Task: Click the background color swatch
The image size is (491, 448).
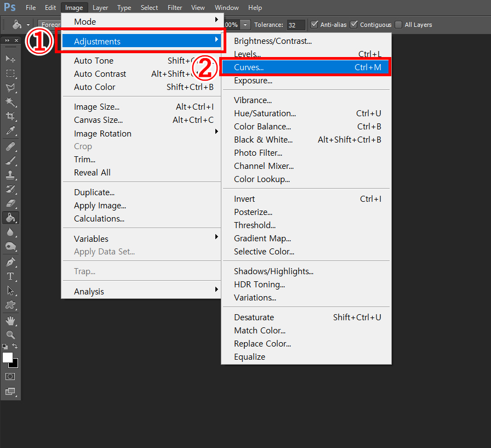Action: coord(15,364)
